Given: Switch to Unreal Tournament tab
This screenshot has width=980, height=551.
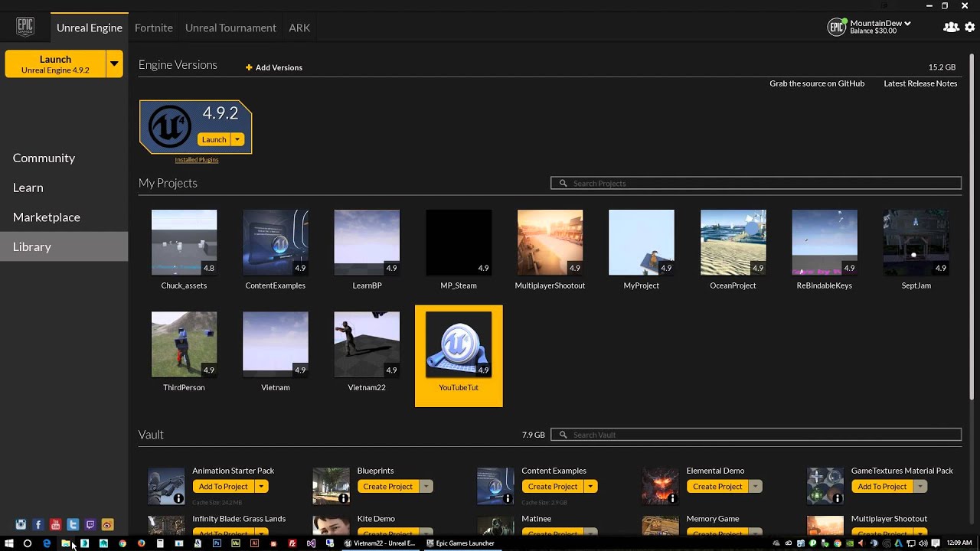Looking at the screenshot, I should tap(230, 28).
